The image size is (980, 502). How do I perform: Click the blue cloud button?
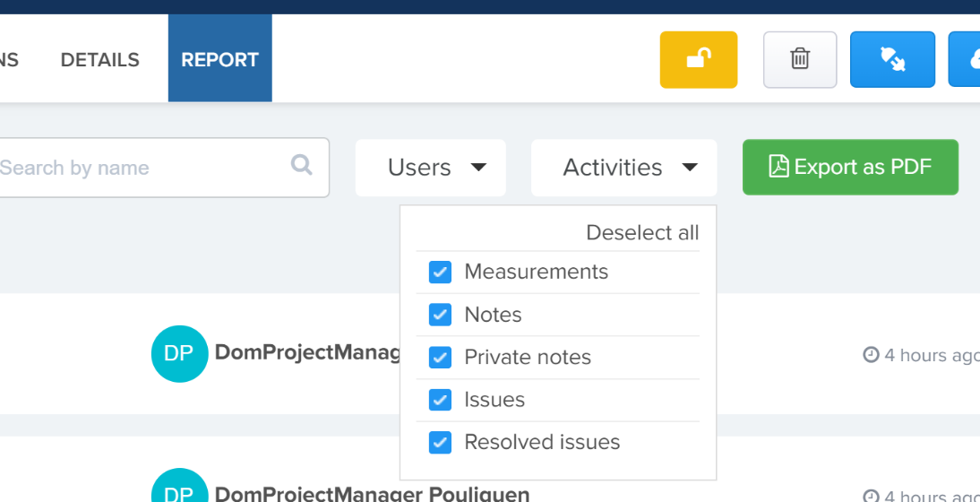point(965,60)
